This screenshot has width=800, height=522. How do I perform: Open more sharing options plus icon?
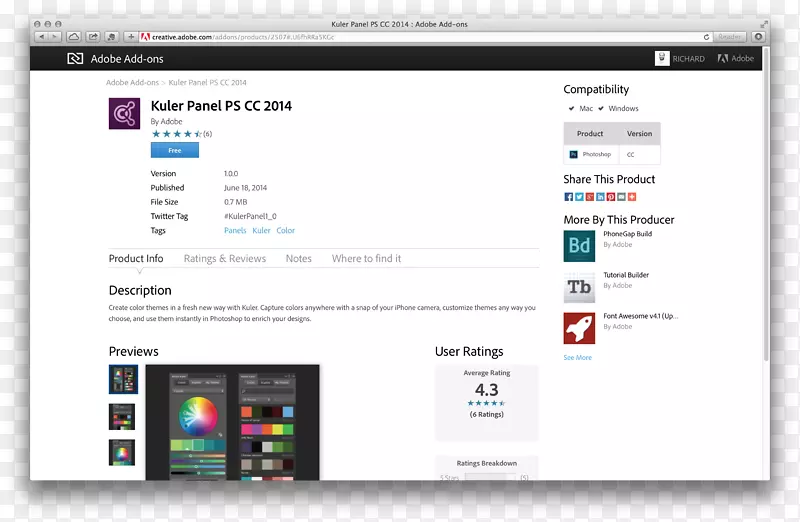click(x=632, y=196)
